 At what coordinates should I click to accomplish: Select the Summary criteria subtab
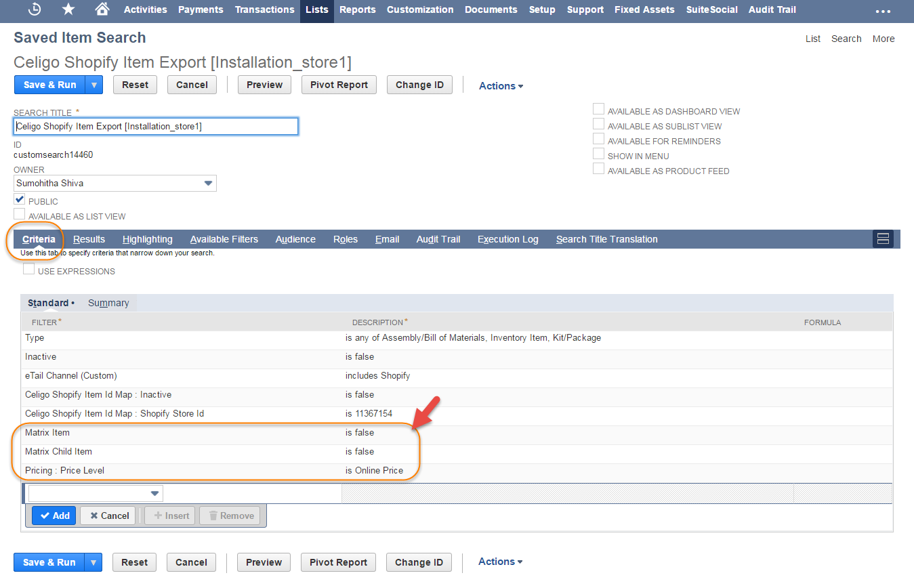pos(108,303)
